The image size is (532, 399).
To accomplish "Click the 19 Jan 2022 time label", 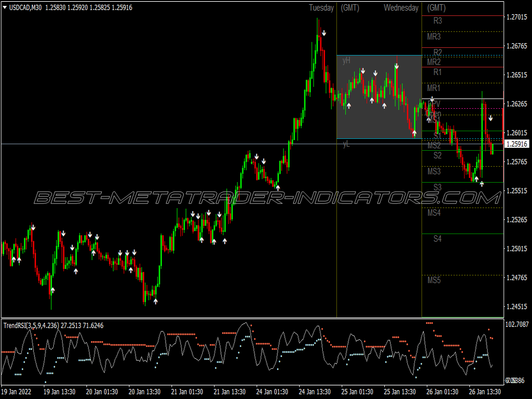I will 17,392.
